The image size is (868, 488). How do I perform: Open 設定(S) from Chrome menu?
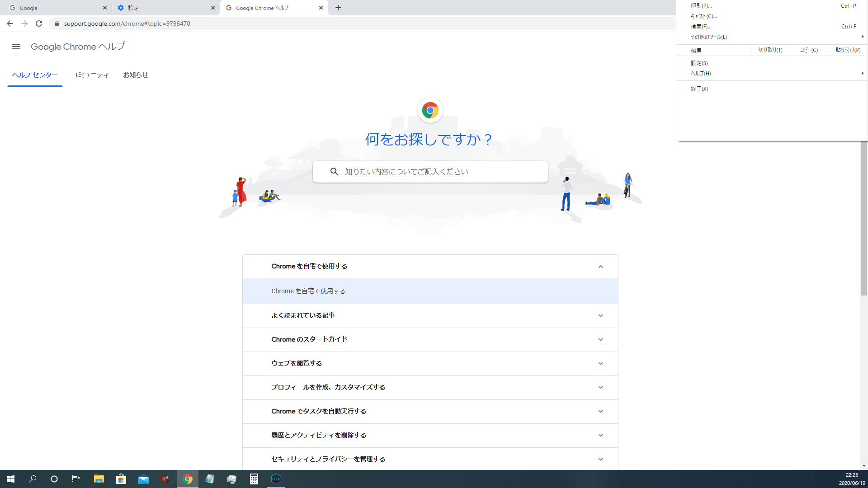pos(772,63)
